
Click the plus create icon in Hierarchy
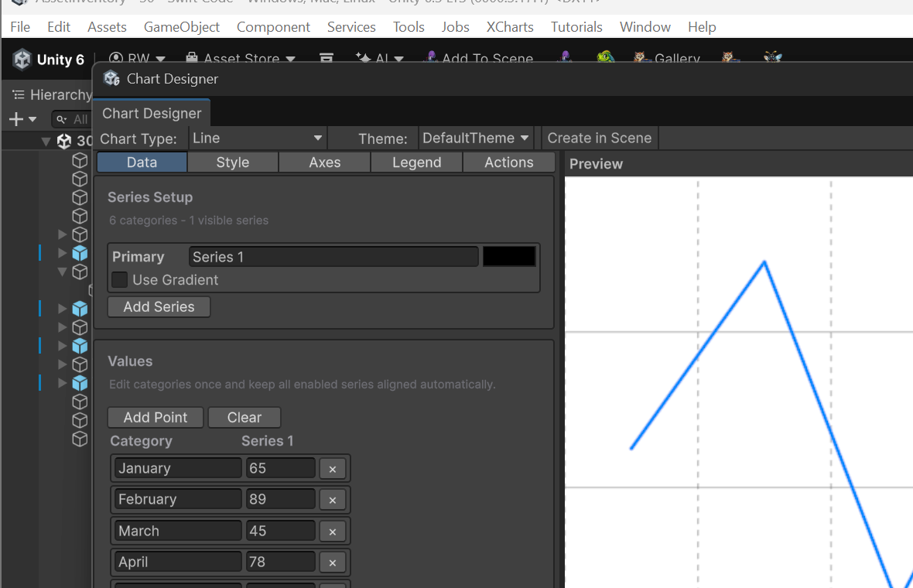click(16, 119)
